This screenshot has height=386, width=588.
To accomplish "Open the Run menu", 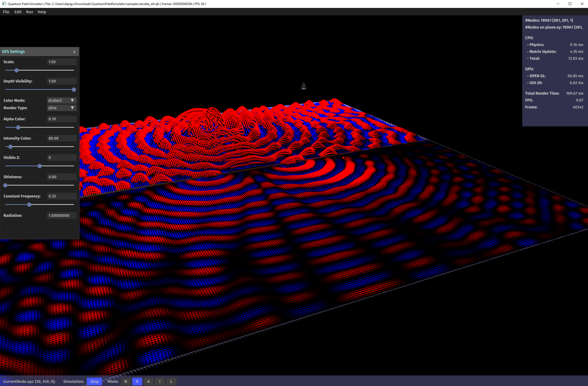I will coord(30,12).
